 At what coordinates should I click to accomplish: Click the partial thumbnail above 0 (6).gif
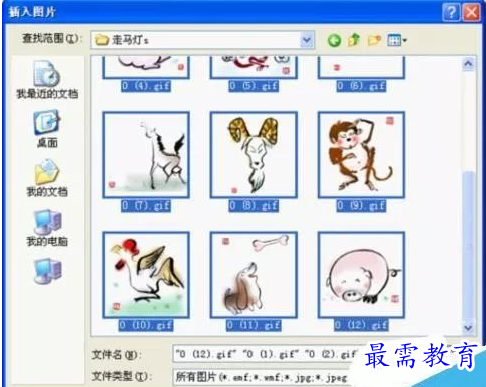point(361,67)
